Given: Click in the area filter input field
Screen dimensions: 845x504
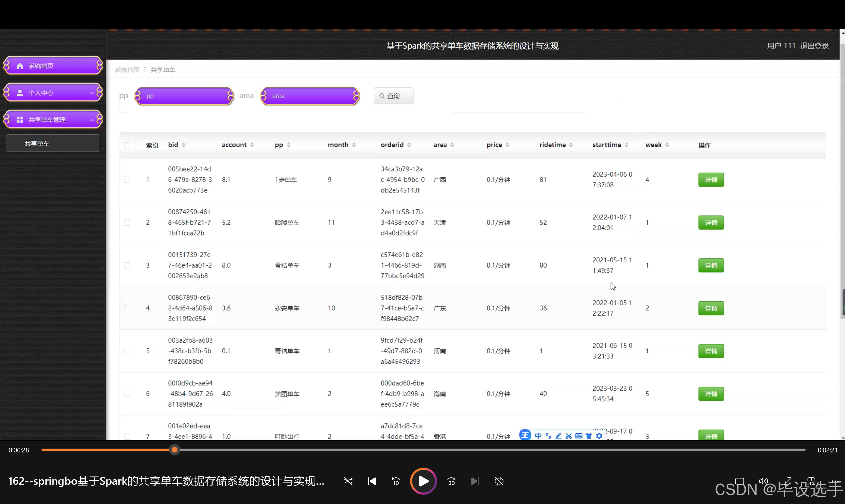Looking at the screenshot, I should point(310,96).
